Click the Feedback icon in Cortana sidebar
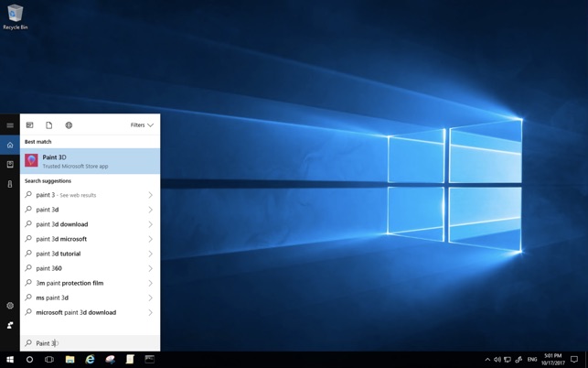Image resolution: width=588 pixels, height=368 pixels. pyautogui.click(x=10, y=325)
